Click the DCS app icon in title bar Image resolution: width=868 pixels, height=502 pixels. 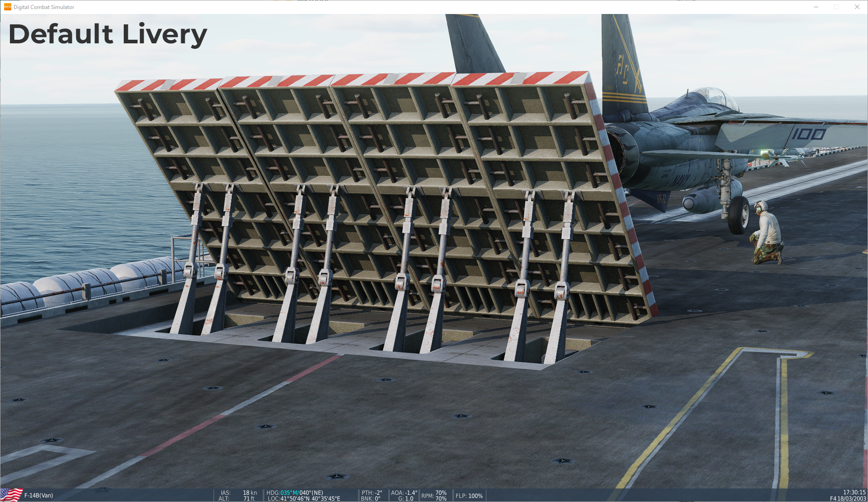[x=7, y=7]
